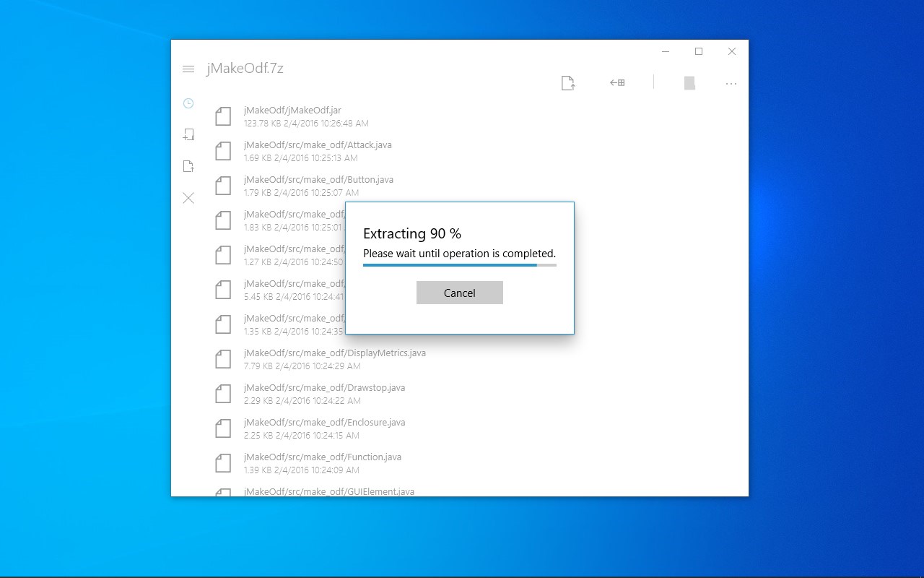Close the archive window
Screen dimensions: 924x578
click(732, 51)
